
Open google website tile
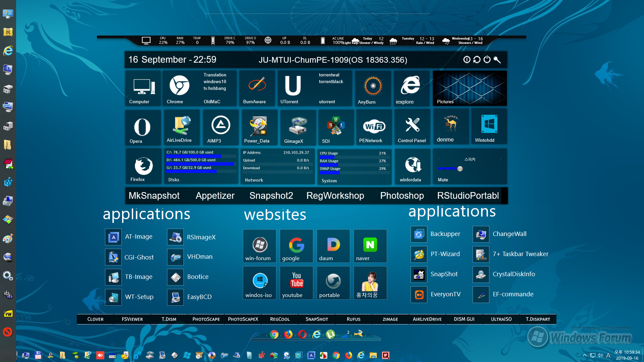pos(296,246)
